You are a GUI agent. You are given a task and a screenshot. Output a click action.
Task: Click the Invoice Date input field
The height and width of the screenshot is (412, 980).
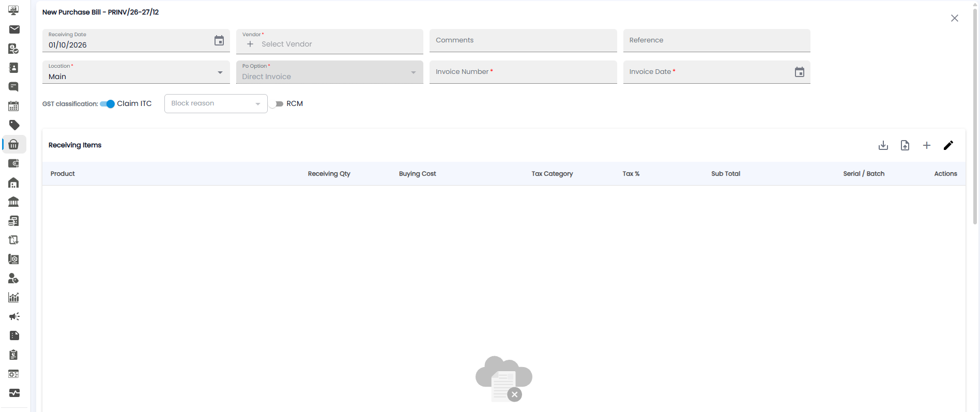pyautogui.click(x=717, y=72)
